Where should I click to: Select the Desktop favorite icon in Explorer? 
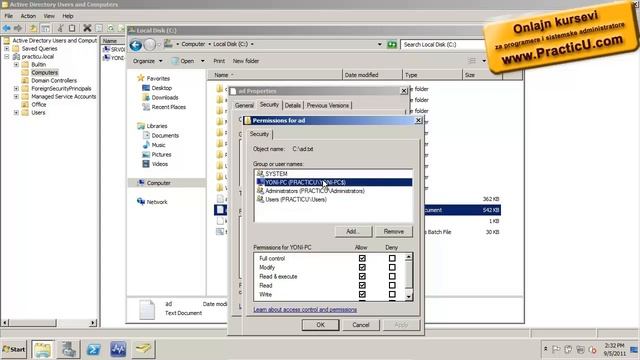tap(146, 88)
